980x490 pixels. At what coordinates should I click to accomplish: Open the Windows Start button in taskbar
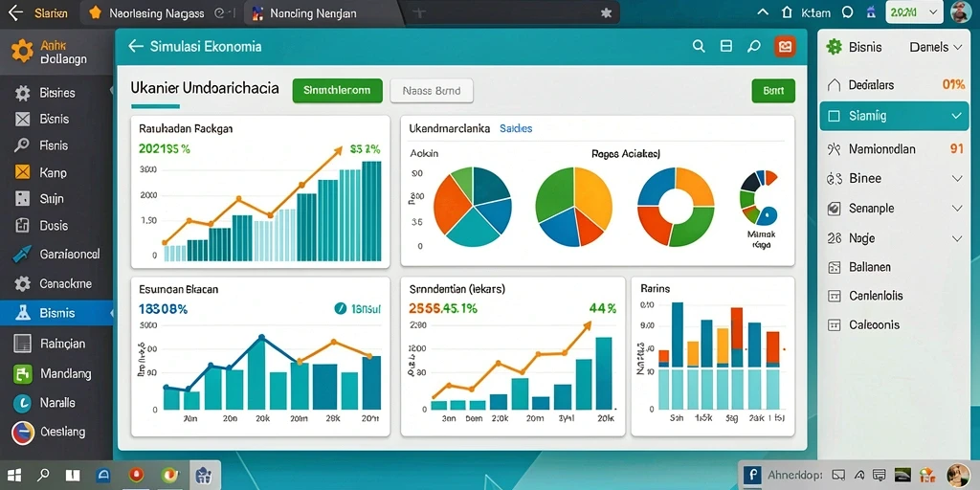(x=13, y=475)
